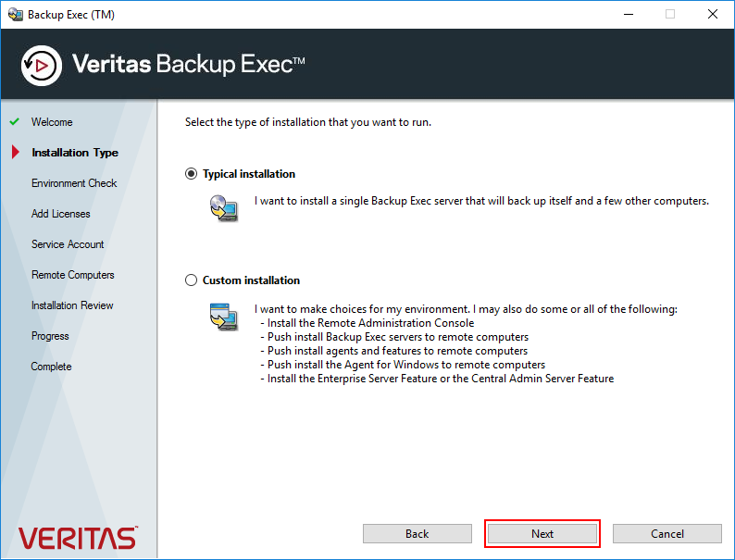Open the Environment Check step
Screen dimensions: 735x560
[x=74, y=183]
